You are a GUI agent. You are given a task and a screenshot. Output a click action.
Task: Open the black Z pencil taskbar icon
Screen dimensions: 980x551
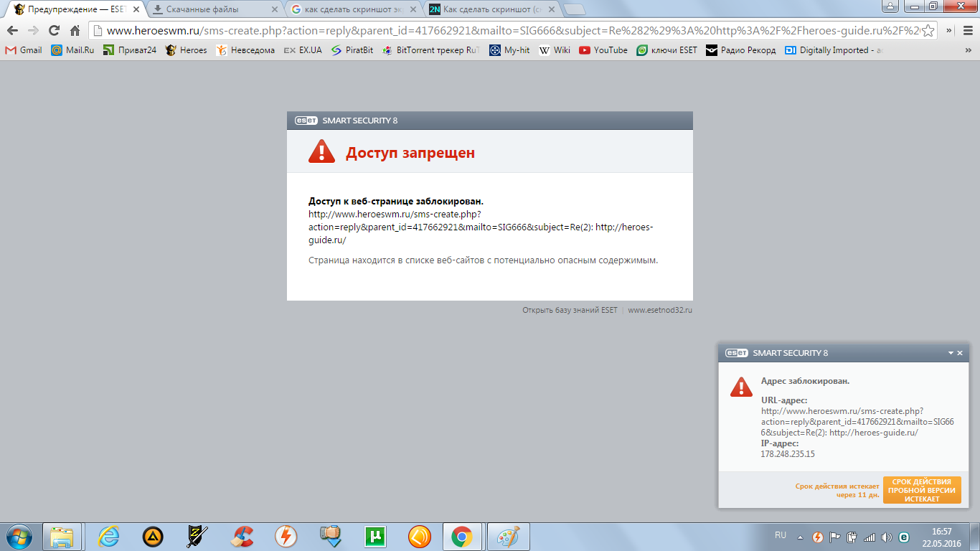pyautogui.click(x=197, y=536)
